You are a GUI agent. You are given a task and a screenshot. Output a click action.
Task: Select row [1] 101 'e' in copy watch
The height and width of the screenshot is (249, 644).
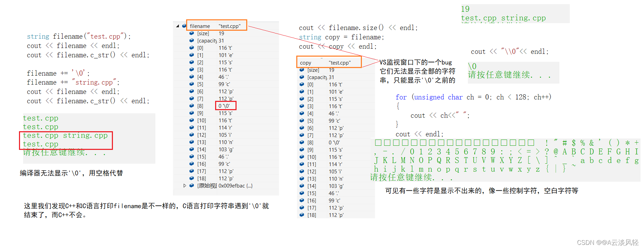click(337, 92)
